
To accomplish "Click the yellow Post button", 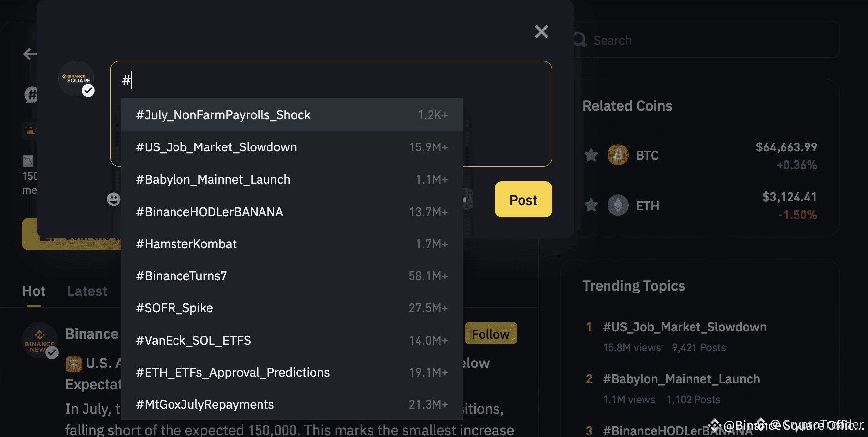I will tap(523, 199).
